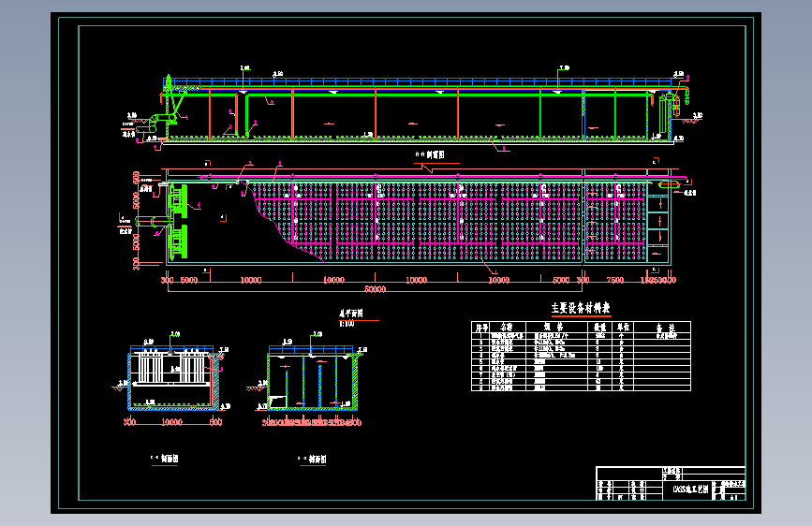
Task: Click the '7500' dimension in plan view
Action: click(615, 280)
